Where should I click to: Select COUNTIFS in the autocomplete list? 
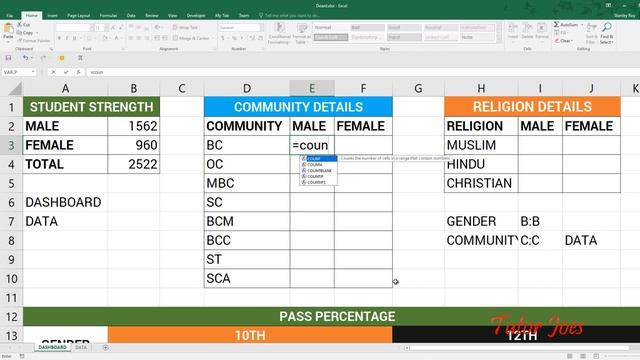(x=319, y=182)
